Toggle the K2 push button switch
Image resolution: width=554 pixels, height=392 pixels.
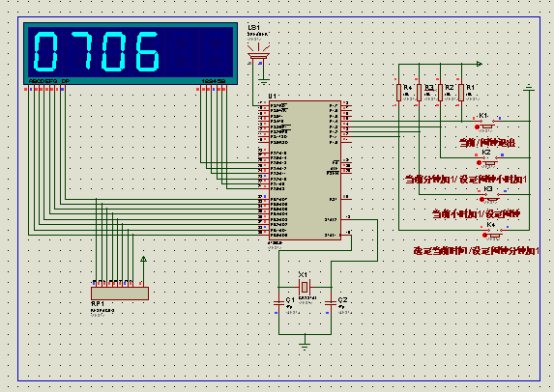pos(489,161)
